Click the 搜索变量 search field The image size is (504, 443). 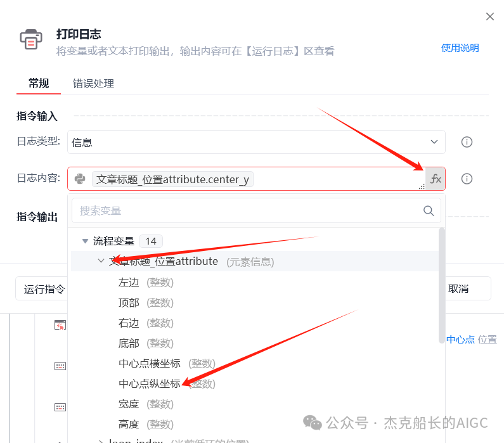click(256, 211)
